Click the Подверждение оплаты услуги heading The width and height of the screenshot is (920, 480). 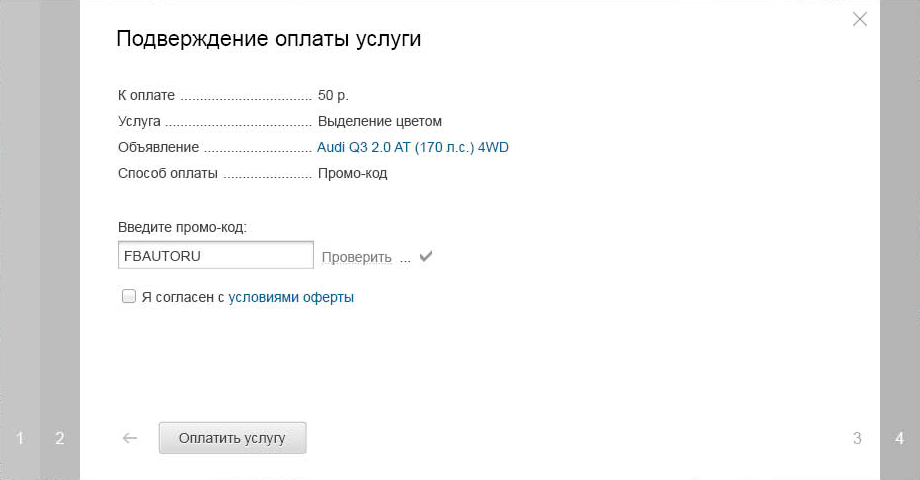pos(269,39)
